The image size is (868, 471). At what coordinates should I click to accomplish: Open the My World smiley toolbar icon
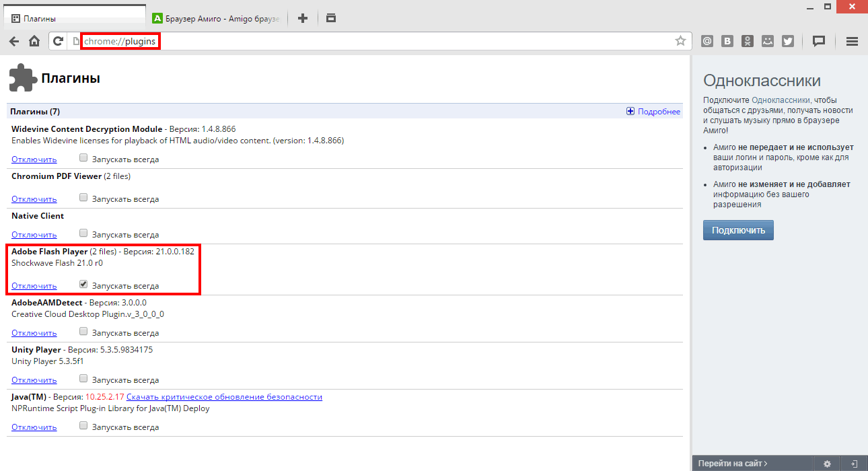pyautogui.click(x=768, y=41)
